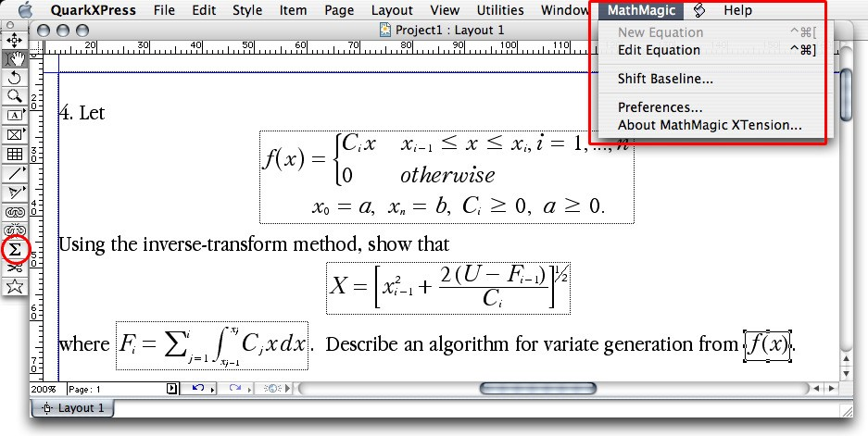Open the page number pop-up arrow
The height and width of the screenshot is (436, 868).
click(x=170, y=389)
